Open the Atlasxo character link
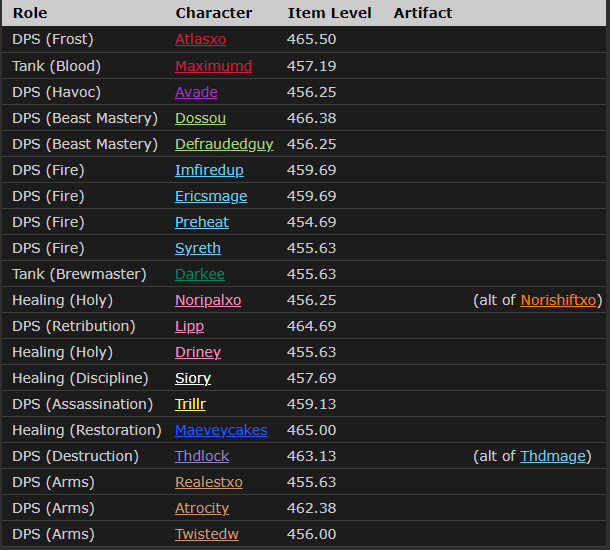The height and width of the screenshot is (550, 610). pyautogui.click(x=200, y=39)
